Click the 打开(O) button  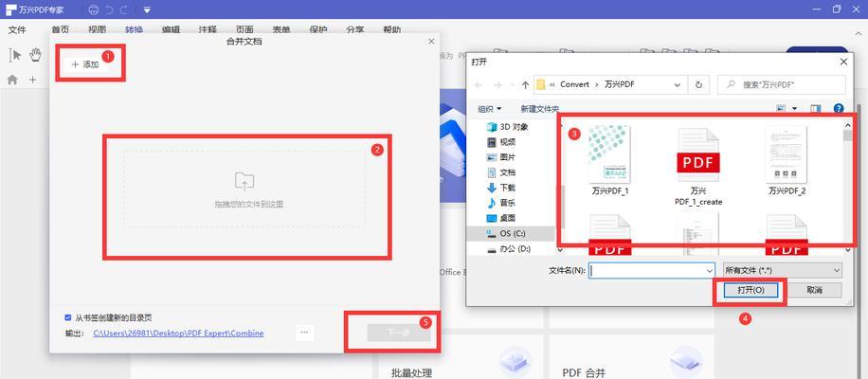coord(751,290)
